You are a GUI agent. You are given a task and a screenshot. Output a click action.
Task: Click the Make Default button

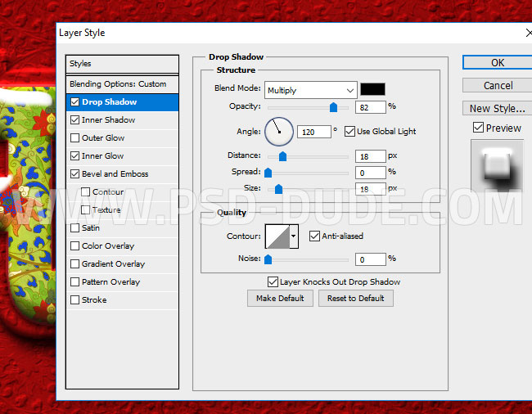280,299
